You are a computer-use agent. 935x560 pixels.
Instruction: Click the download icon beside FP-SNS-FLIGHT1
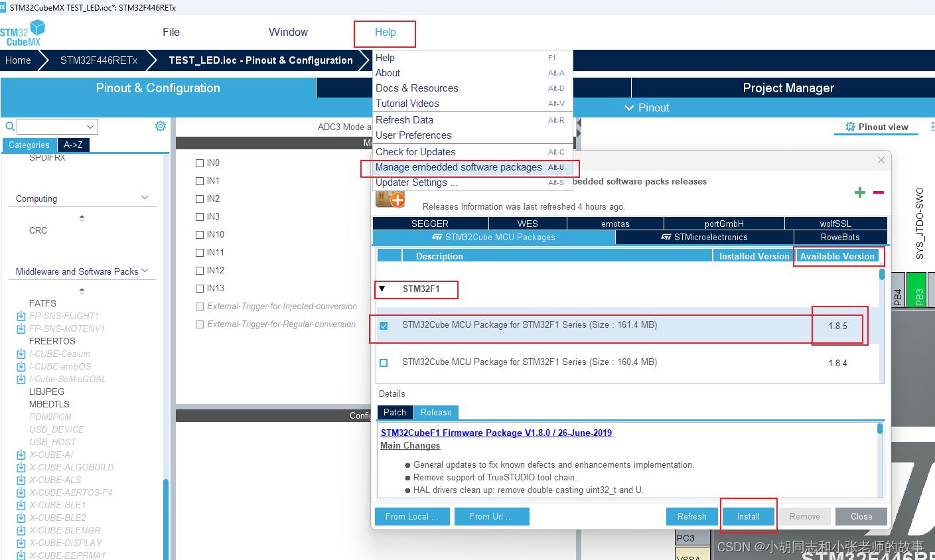coord(21,316)
